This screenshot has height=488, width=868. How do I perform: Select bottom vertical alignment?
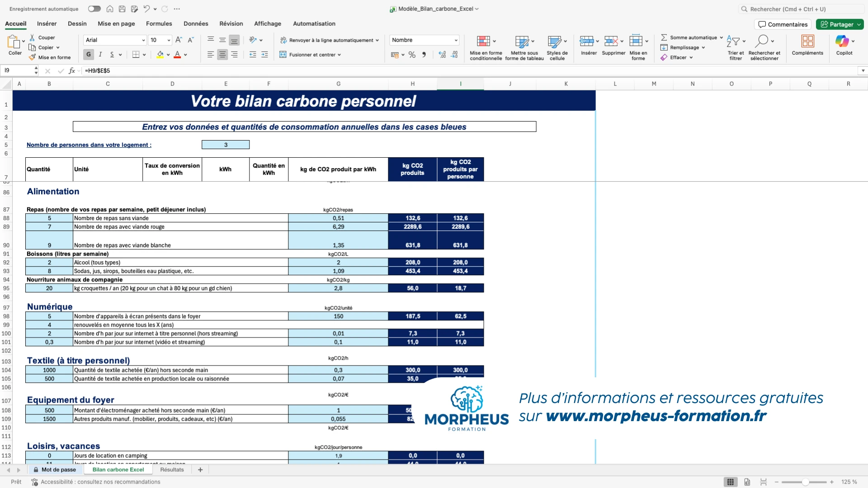234,40
